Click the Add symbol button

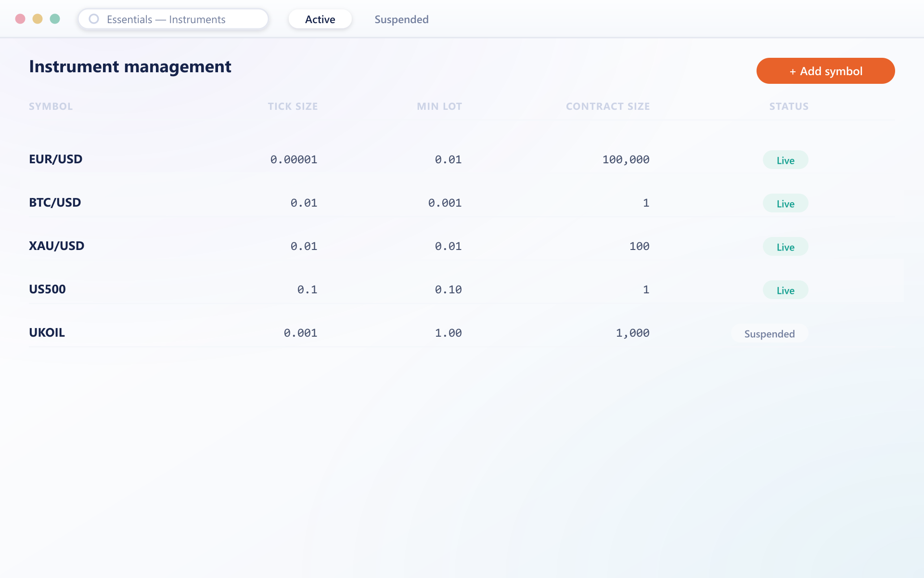point(825,71)
